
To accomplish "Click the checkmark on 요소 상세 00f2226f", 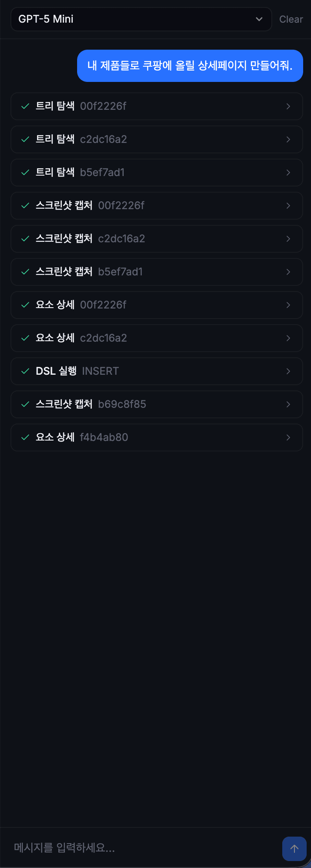I will 25,305.
